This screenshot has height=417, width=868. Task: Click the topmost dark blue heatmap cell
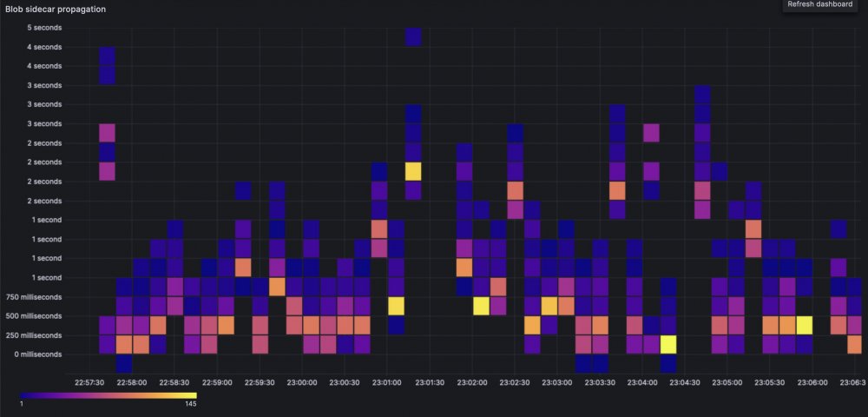(413, 37)
